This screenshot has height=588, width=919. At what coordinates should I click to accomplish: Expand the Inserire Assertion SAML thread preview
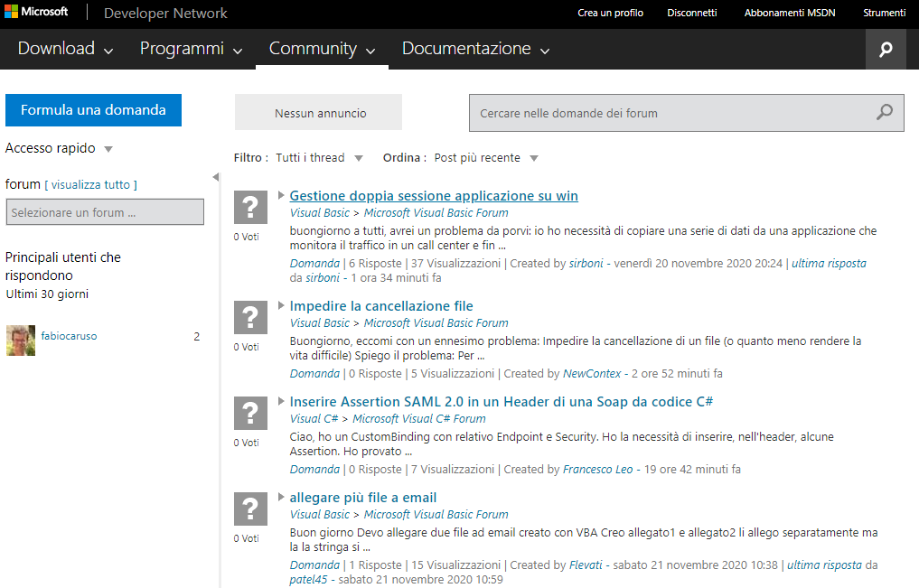(281, 401)
